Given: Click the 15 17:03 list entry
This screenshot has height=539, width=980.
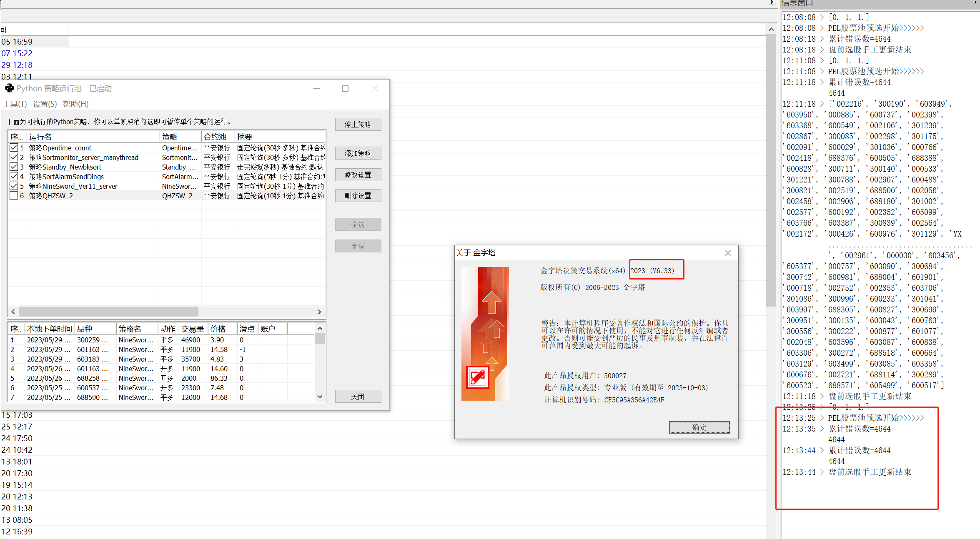Looking at the screenshot, I should (17, 415).
